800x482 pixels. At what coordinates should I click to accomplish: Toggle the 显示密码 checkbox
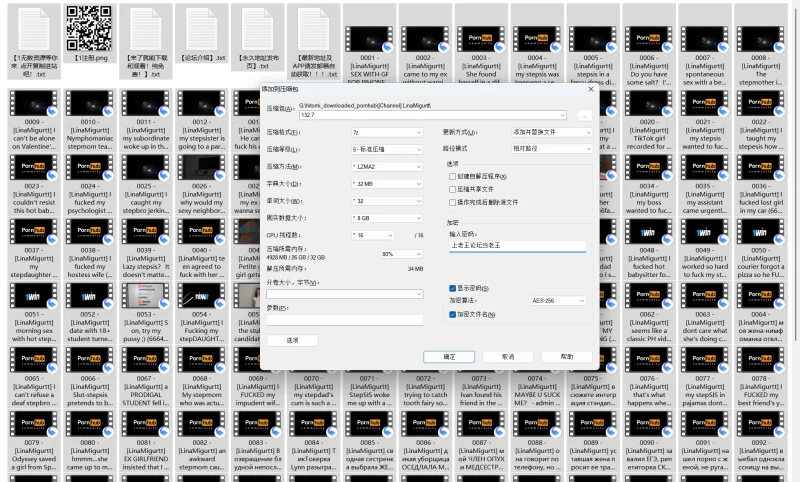(453, 287)
